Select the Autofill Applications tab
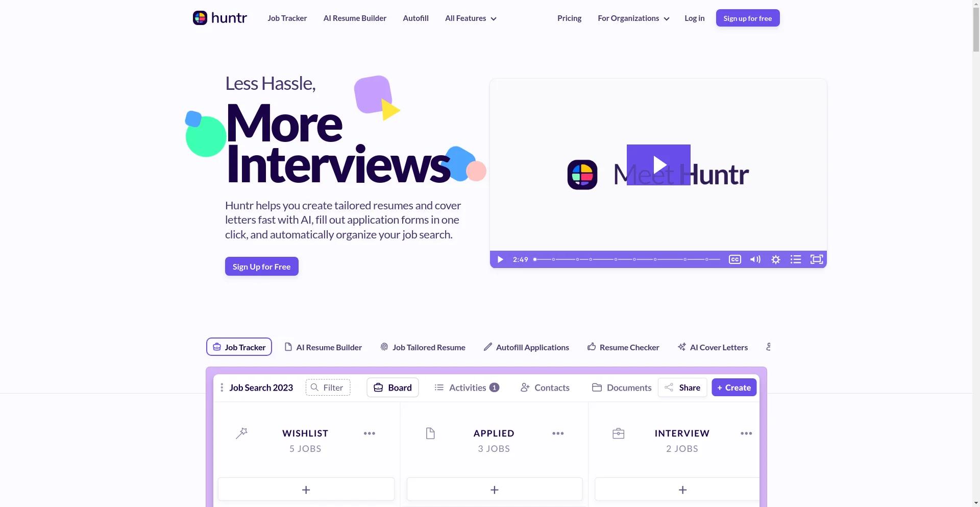The height and width of the screenshot is (507, 980). tap(526, 347)
